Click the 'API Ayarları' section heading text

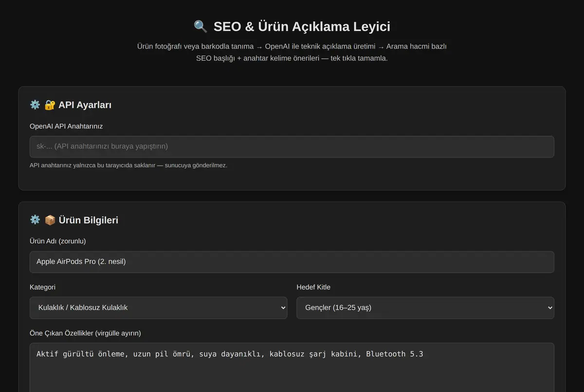click(x=85, y=105)
